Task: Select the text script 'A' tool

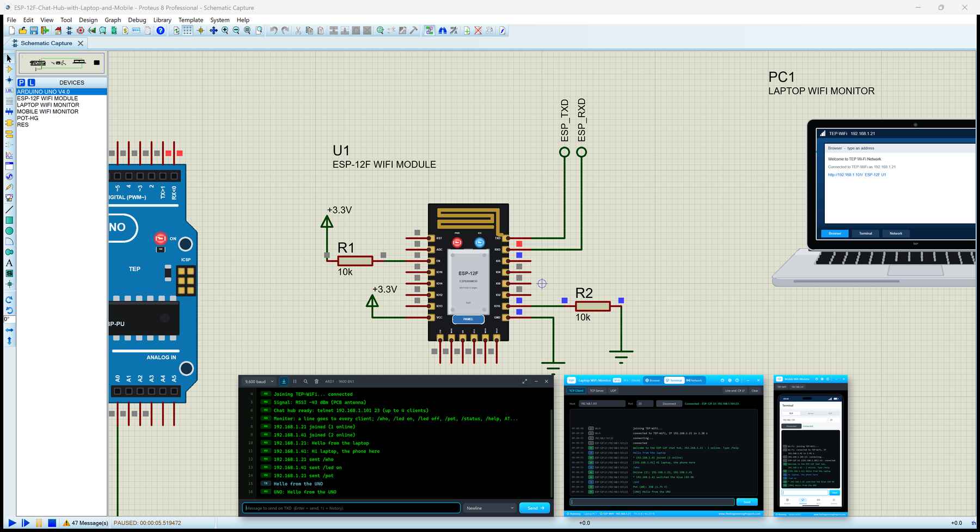Action: pyautogui.click(x=9, y=262)
